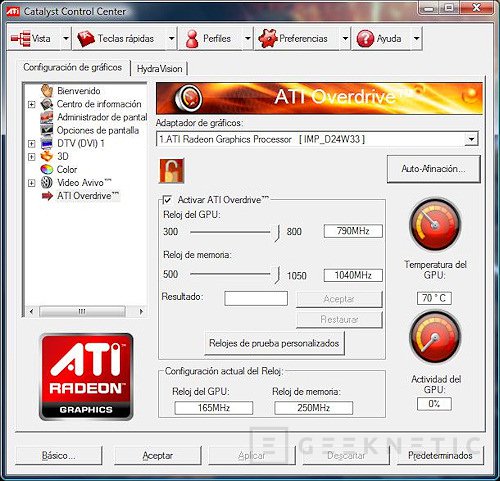
Task: Click the ATI Radeon Graphics logo
Action: (x=86, y=376)
